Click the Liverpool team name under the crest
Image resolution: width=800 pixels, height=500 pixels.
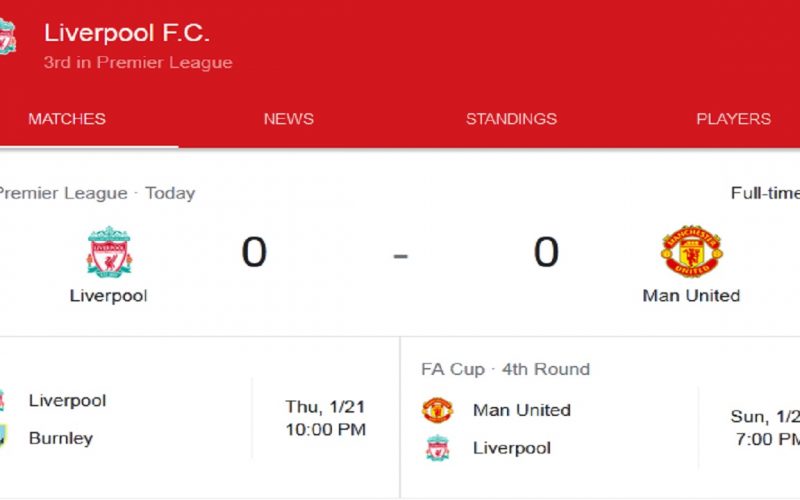pyautogui.click(x=109, y=296)
